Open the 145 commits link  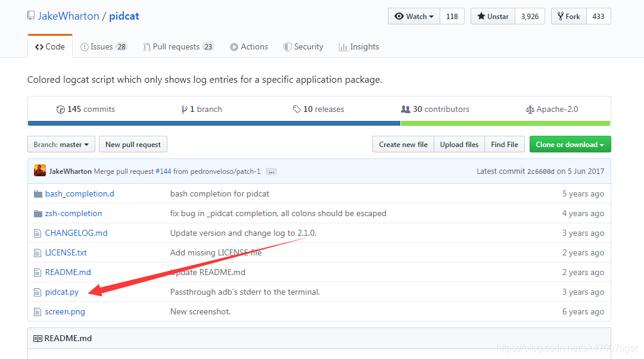click(x=86, y=109)
